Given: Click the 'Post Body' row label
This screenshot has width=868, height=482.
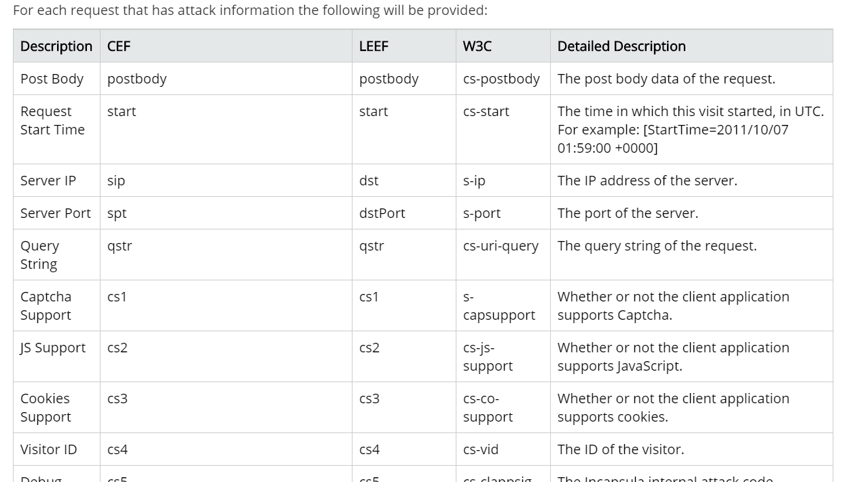Looking at the screenshot, I should tap(52, 79).
